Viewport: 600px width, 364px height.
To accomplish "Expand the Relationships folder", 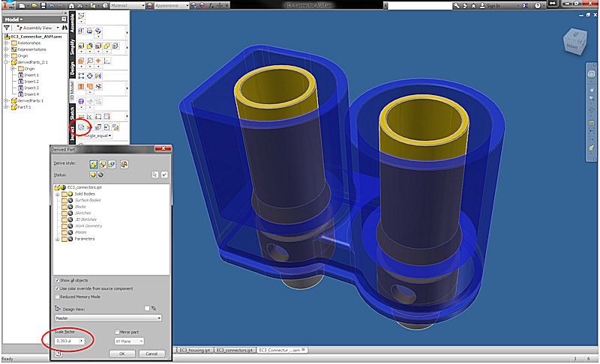I will pos(6,43).
